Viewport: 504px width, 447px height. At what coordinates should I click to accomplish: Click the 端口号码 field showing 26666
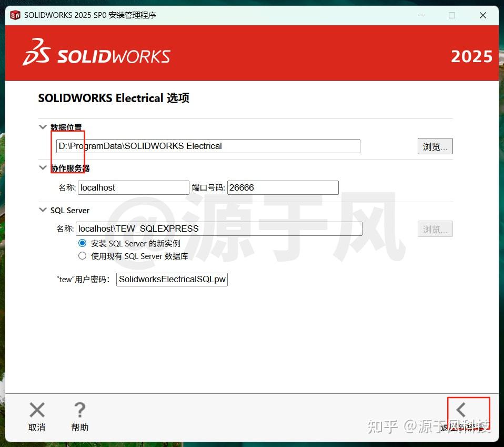pos(283,187)
